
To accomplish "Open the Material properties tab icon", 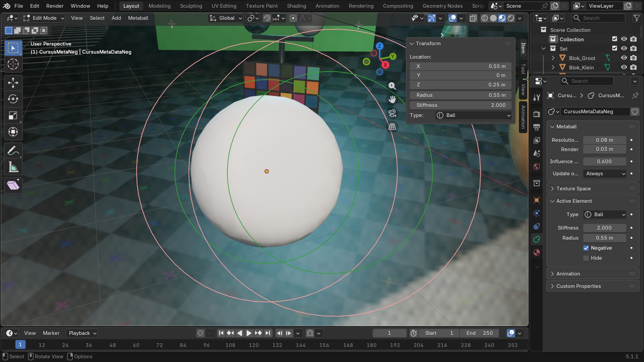I will click(537, 252).
